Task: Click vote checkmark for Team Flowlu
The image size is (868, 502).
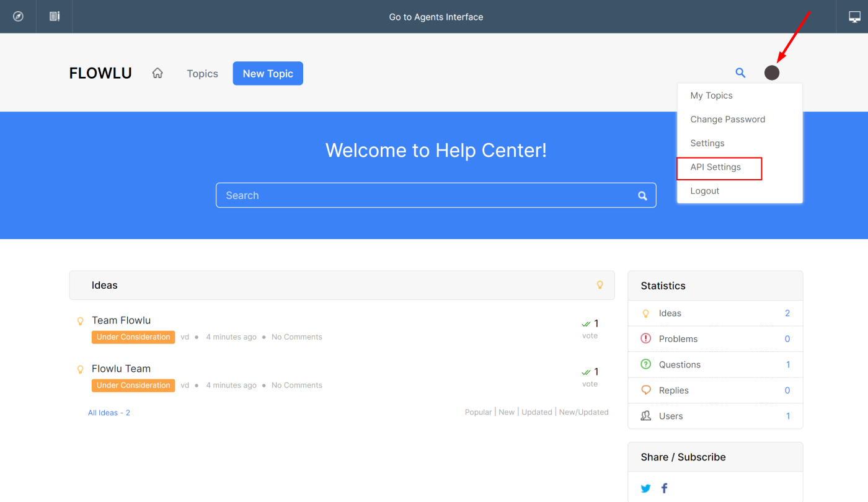Action: point(586,324)
